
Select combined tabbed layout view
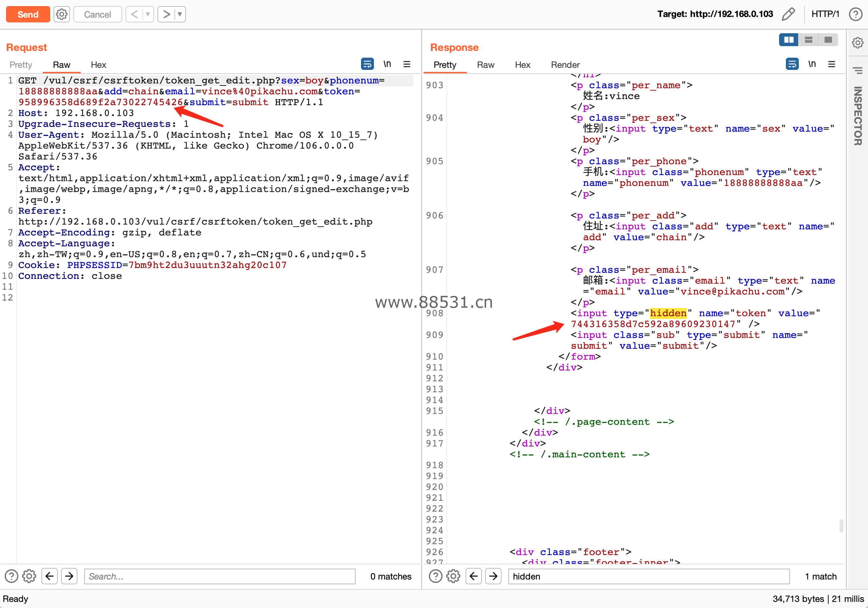828,40
